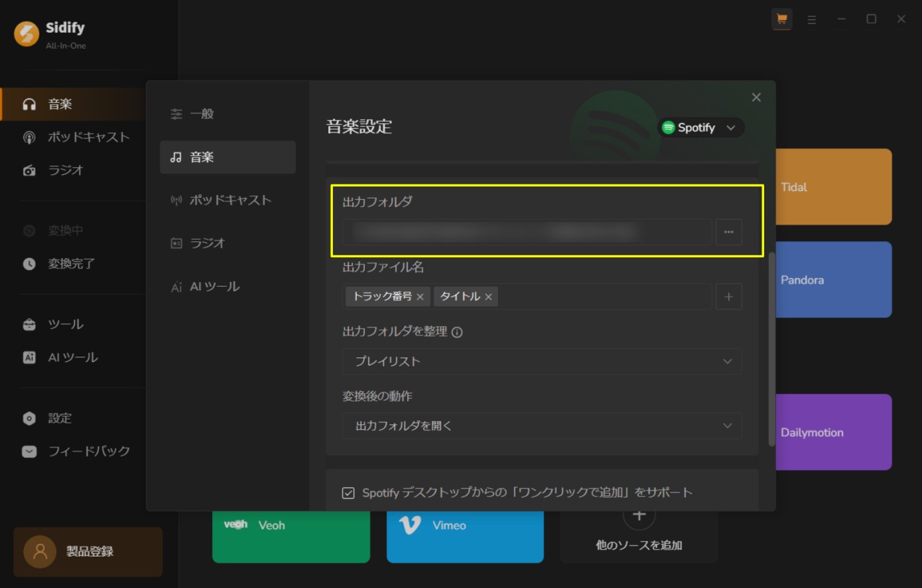
Task: Select 音楽 in the main sidebar
Action: pos(74,104)
